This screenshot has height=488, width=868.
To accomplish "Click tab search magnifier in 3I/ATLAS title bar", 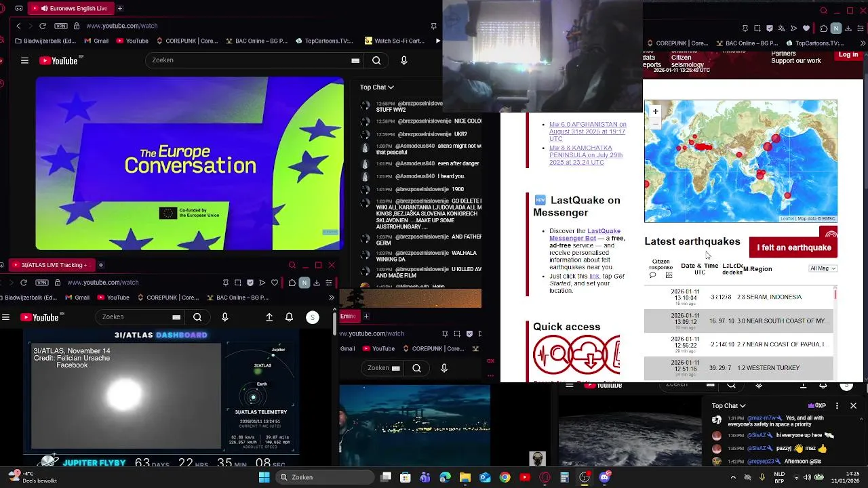I will pos(292,265).
